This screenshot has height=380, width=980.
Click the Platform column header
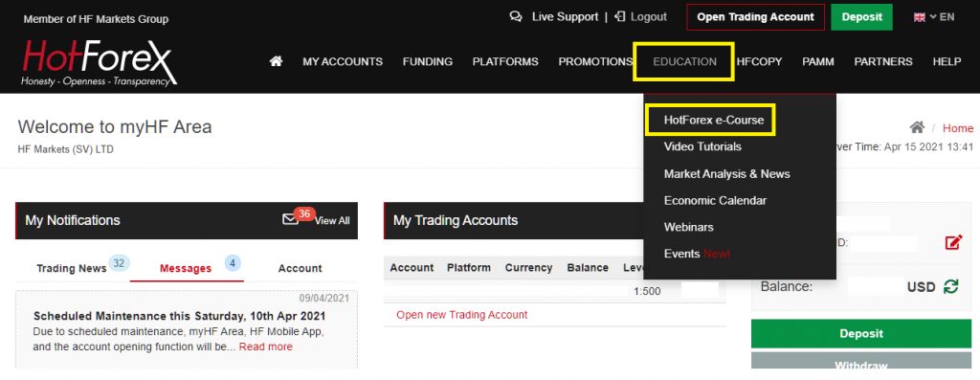pyautogui.click(x=469, y=267)
